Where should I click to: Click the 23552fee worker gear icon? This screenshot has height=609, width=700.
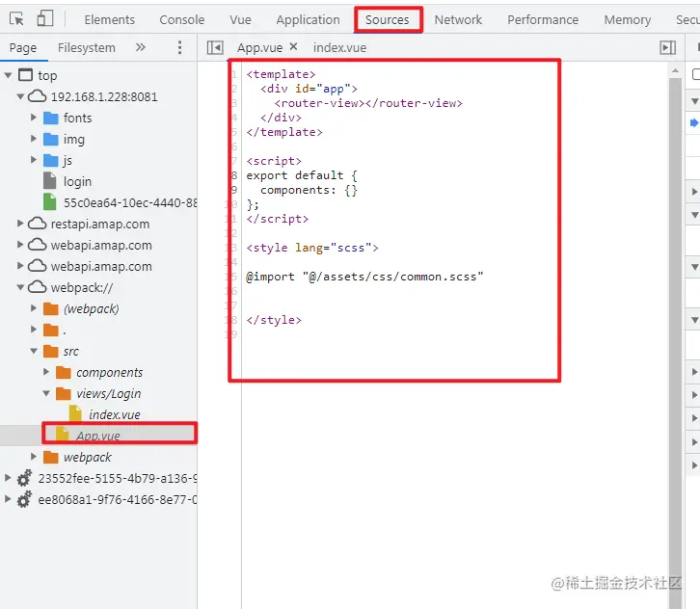click(24, 478)
